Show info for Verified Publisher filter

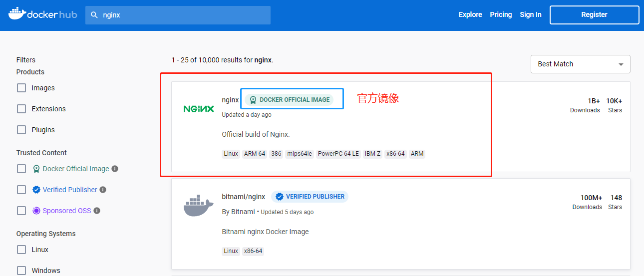pos(103,190)
